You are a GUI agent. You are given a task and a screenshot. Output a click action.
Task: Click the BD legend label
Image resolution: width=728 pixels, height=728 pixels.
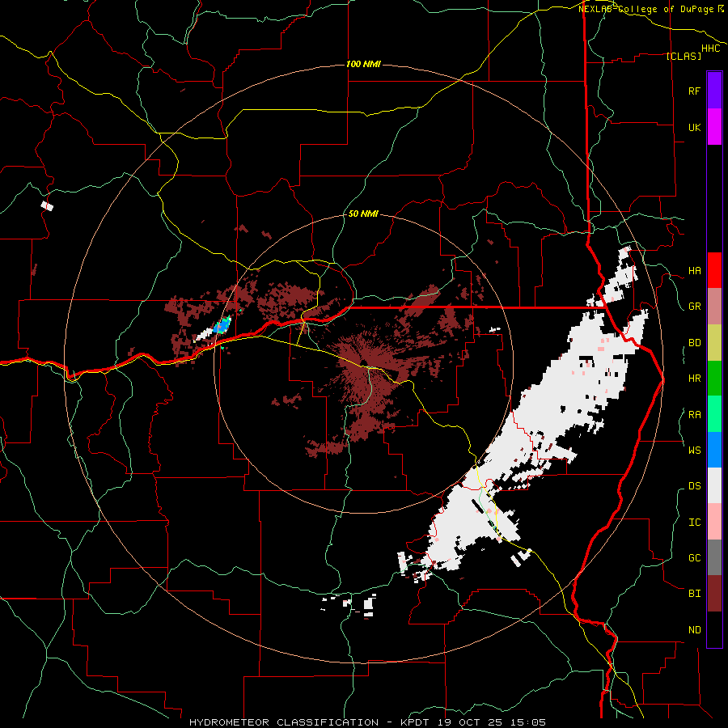click(694, 343)
